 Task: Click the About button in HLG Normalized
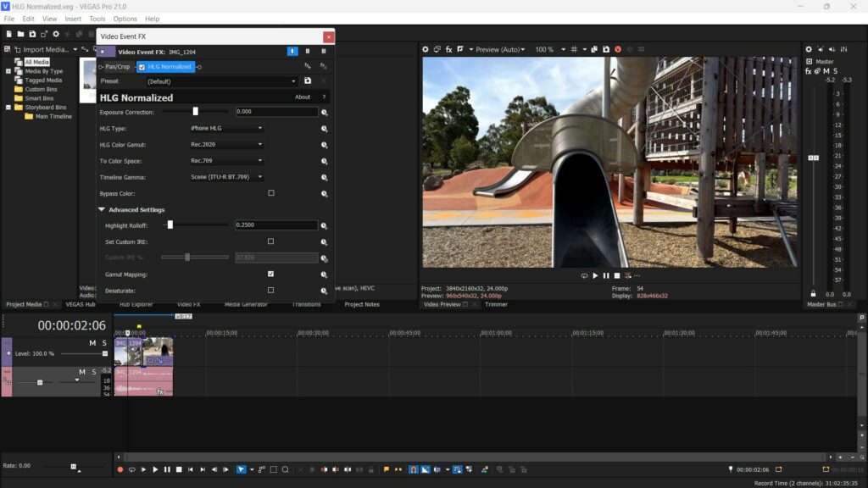[302, 97]
